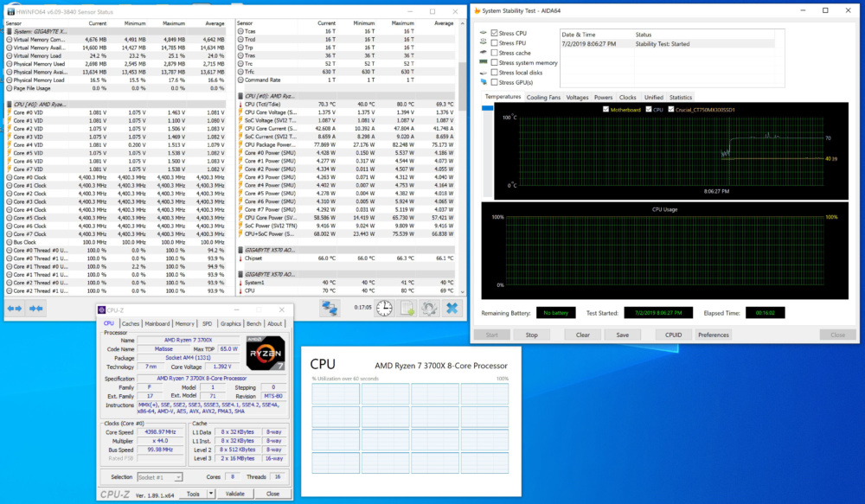Open the Statistics tab in AIDA64
This screenshot has width=865, height=504.
pos(680,97)
